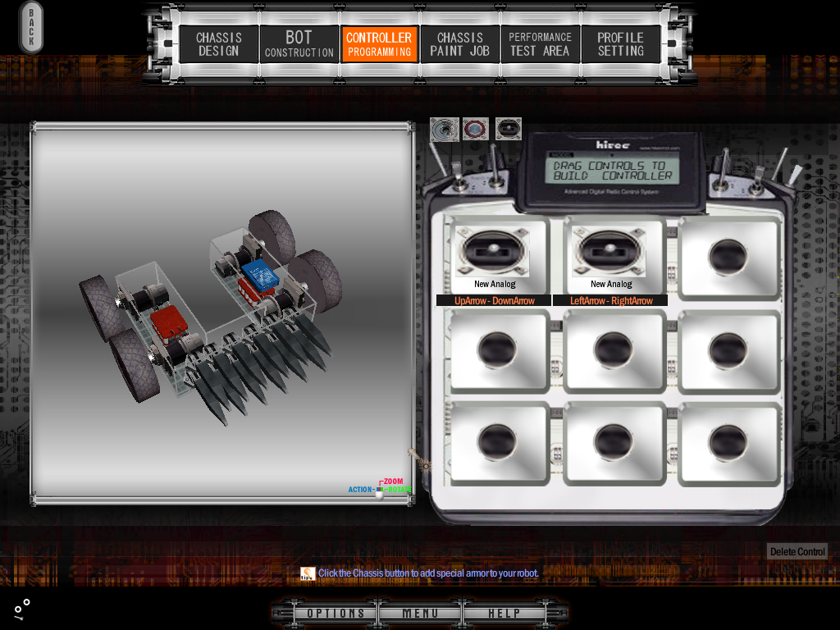Click the Delete Control button
Viewport: 840px width, 630px height.
(797, 552)
